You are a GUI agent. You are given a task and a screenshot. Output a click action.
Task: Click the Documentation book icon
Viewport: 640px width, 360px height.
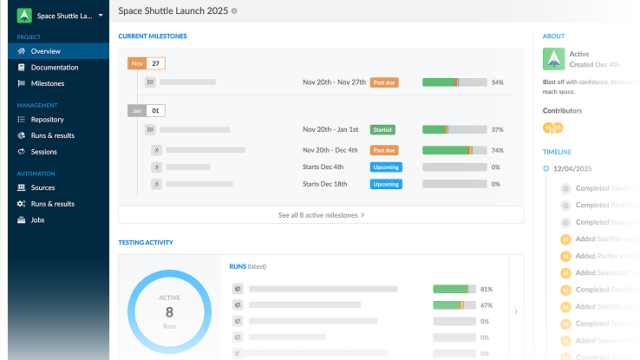point(21,67)
